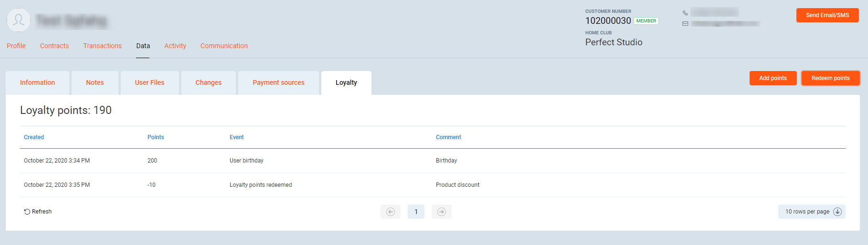Switch to the Activity tab

tap(175, 46)
